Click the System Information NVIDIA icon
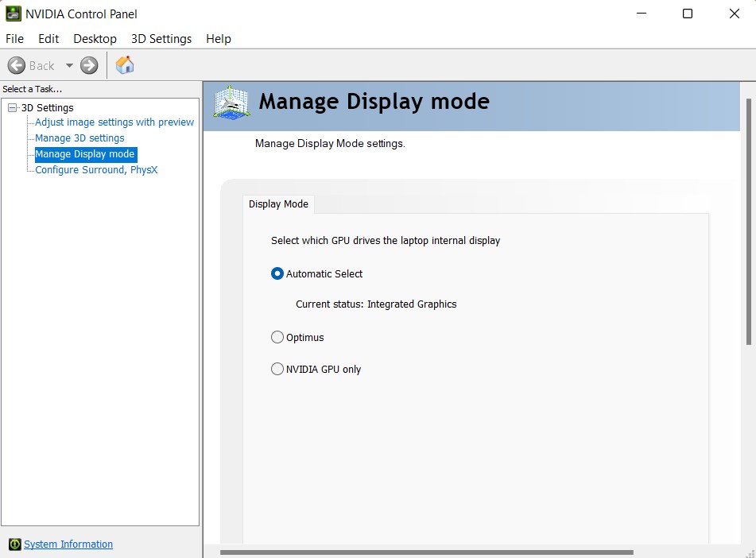The height and width of the screenshot is (558, 756). coord(15,544)
